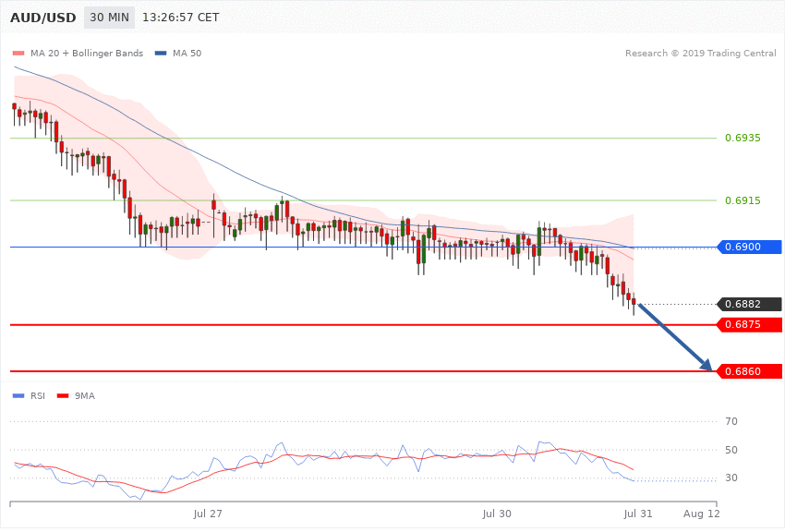The height and width of the screenshot is (532, 785).
Task: Click the Jul 30 date axis label
Action: point(497,514)
